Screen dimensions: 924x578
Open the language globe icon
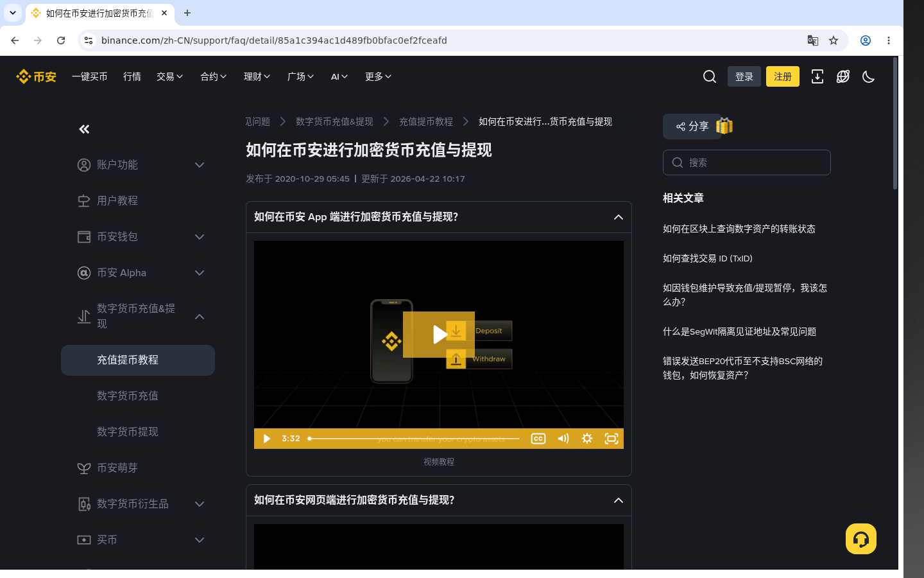coord(843,76)
